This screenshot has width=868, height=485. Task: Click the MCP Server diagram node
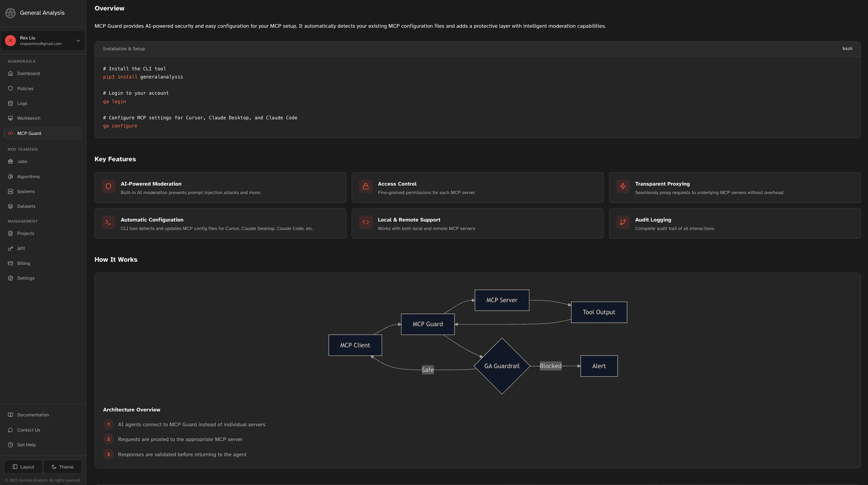pos(502,300)
